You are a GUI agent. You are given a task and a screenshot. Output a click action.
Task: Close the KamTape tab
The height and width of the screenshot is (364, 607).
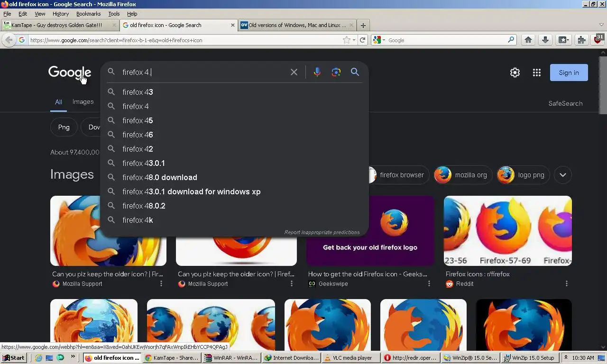point(114,25)
